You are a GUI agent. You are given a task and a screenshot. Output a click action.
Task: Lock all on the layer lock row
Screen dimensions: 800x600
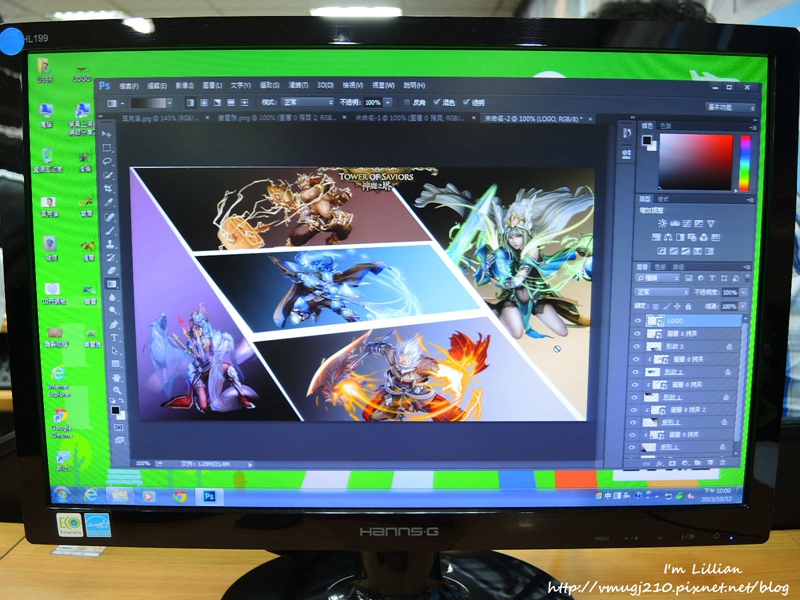click(688, 307)
